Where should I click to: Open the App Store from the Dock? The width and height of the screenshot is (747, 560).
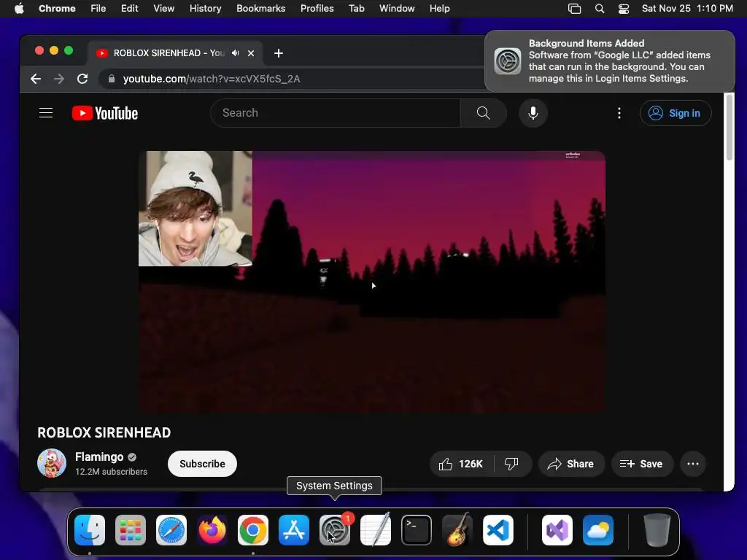294,530
